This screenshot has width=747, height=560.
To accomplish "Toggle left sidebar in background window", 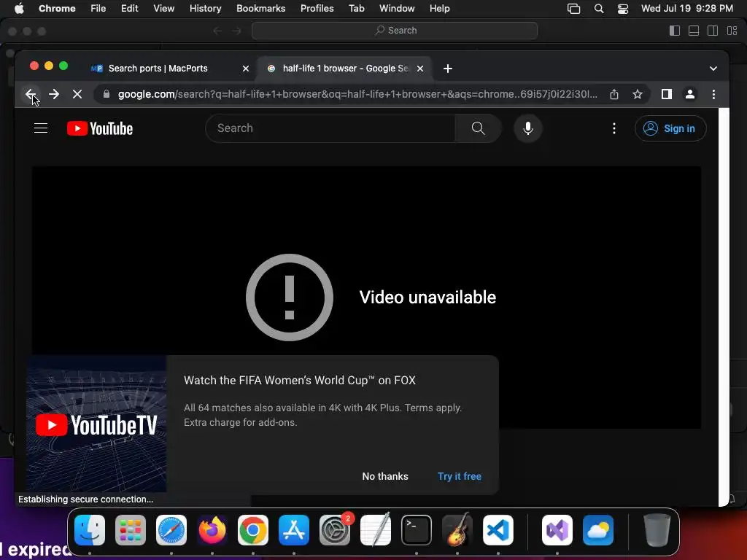I will click(675, 31).
